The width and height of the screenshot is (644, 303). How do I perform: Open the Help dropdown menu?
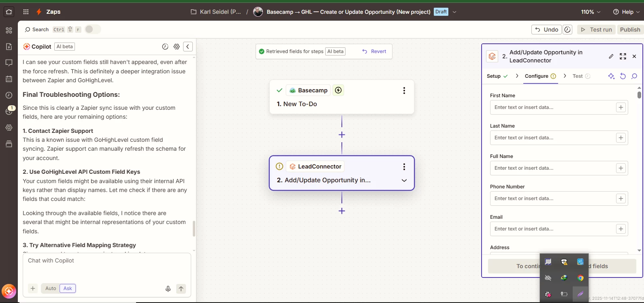pos(626,12)
